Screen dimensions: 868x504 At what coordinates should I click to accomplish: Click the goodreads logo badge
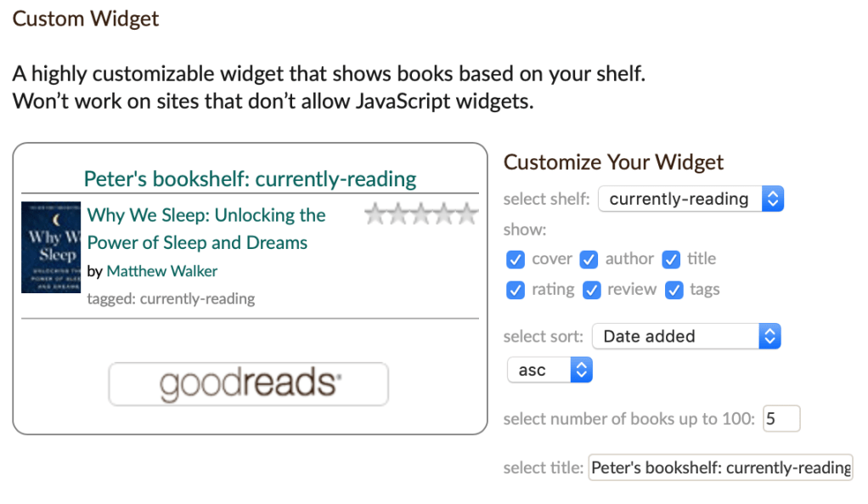[x=248, y=384]
